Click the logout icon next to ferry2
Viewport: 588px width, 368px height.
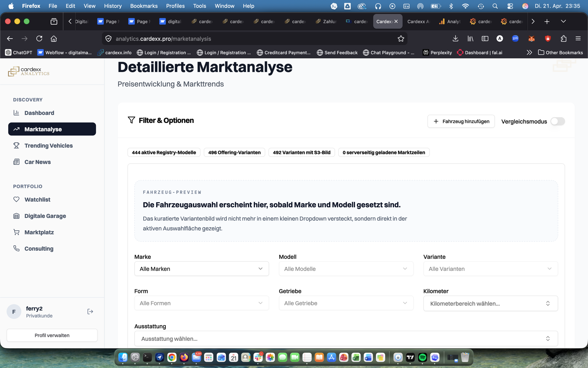(x=90, y=311)
